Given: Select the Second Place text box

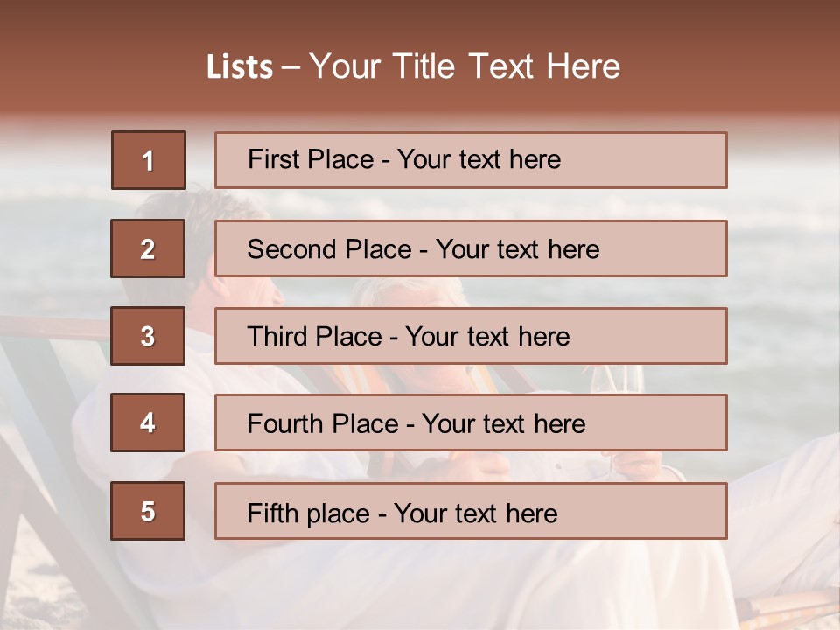Looking at the screenshot, I should coord(470,248).
